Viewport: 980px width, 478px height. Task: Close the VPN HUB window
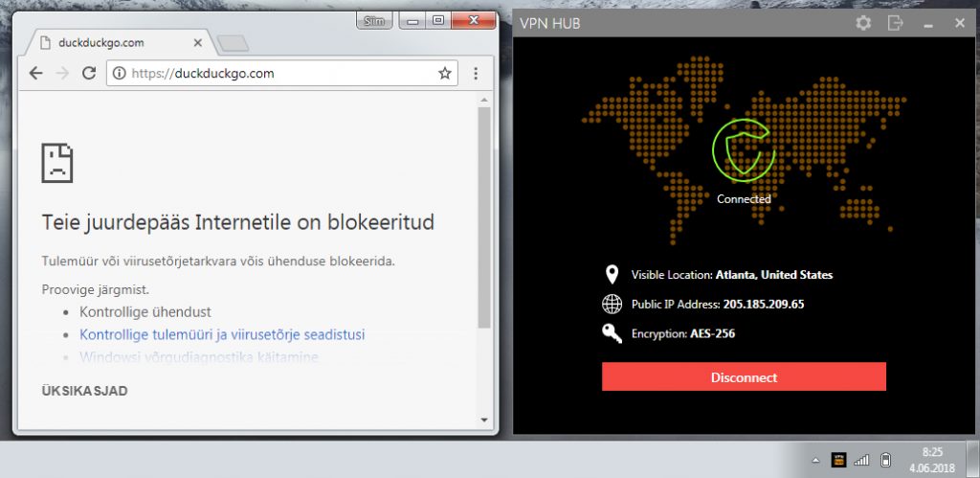pyautogui.click(x=960, y=23)
